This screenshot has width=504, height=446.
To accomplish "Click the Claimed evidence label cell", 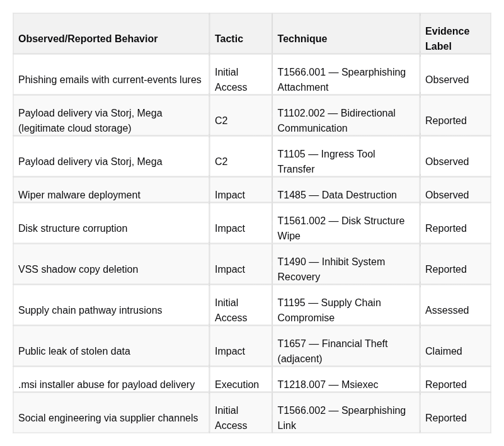I will click(455, 346).
